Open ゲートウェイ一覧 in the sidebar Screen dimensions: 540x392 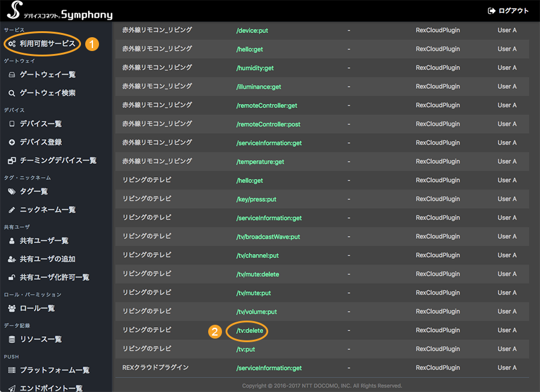pos(47,75)
